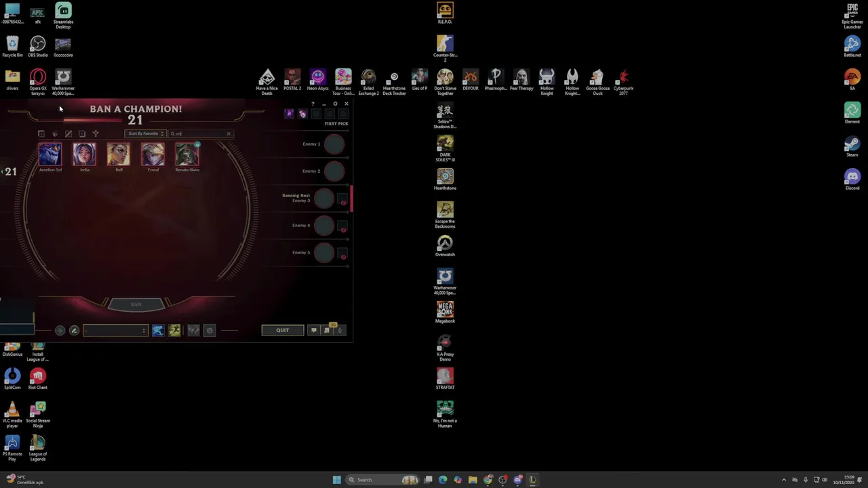
Task: Show hidden system tray icons
Action: tap(784, 480)
